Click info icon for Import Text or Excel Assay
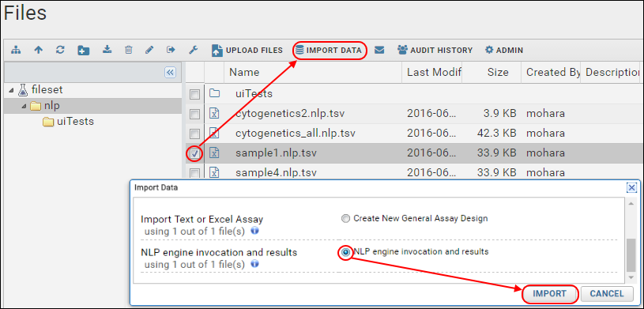The image size is (644, 309). click(x=254, y=231)
